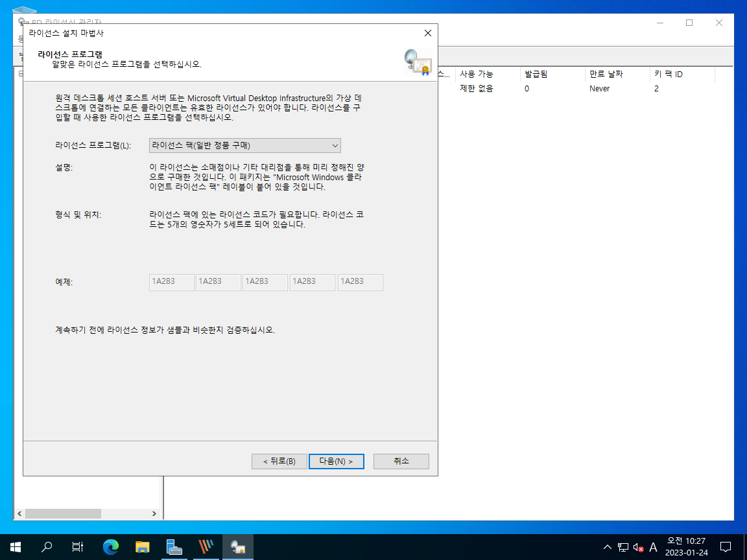Open the Windows Start menu
The image size is (747, 560).
16,546
